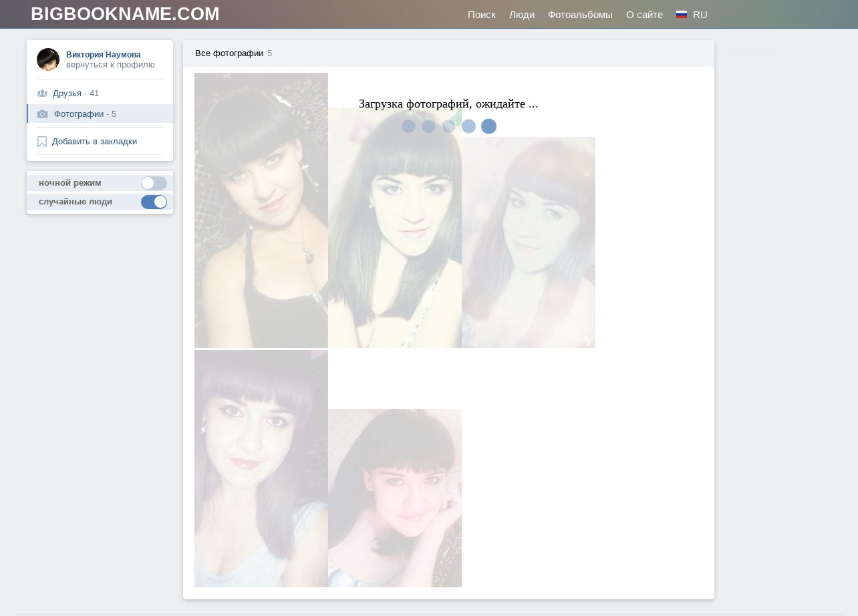Click the camera icon next to Фотографии

click(x=43, y=114)
